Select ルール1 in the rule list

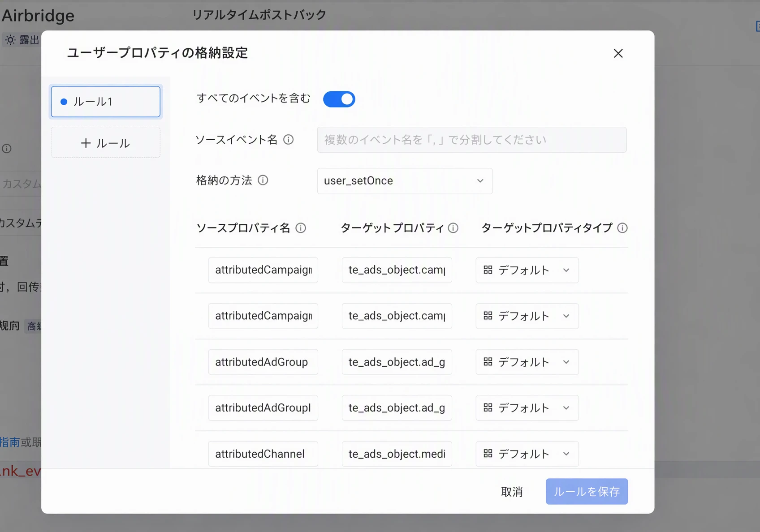[x=105, y=102]
